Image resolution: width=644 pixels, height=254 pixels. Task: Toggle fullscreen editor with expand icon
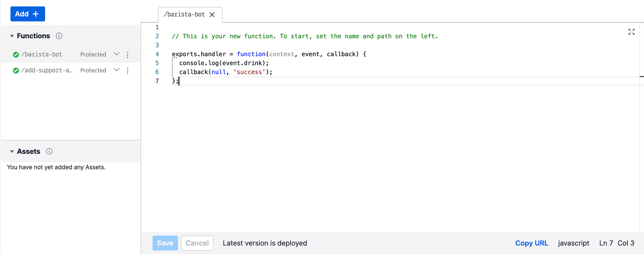pos(631,32)
